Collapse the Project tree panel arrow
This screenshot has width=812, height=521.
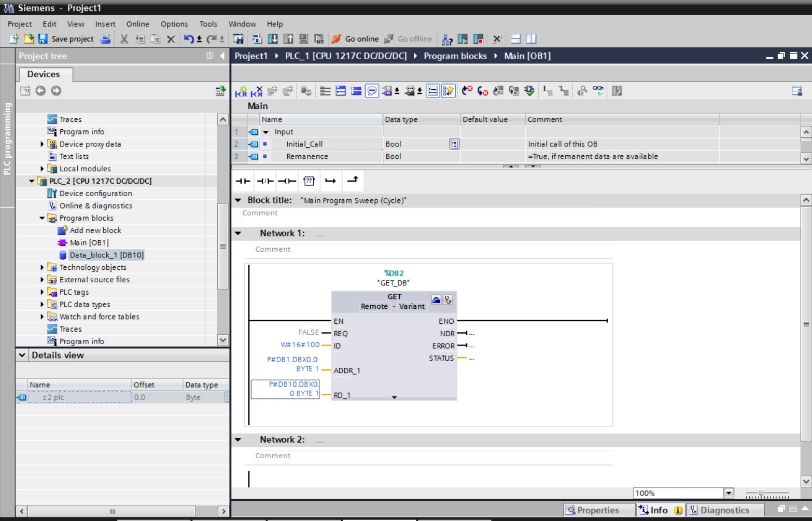(x=222, y=56)
